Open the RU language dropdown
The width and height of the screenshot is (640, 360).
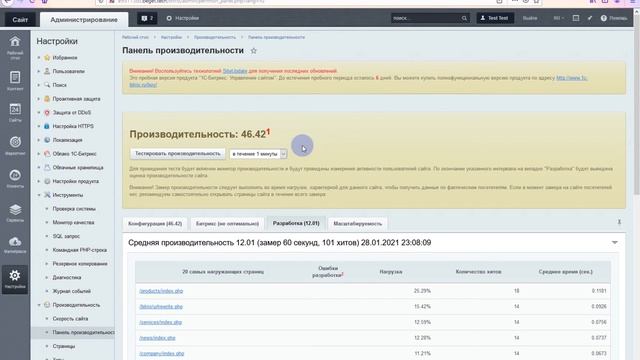558,18
